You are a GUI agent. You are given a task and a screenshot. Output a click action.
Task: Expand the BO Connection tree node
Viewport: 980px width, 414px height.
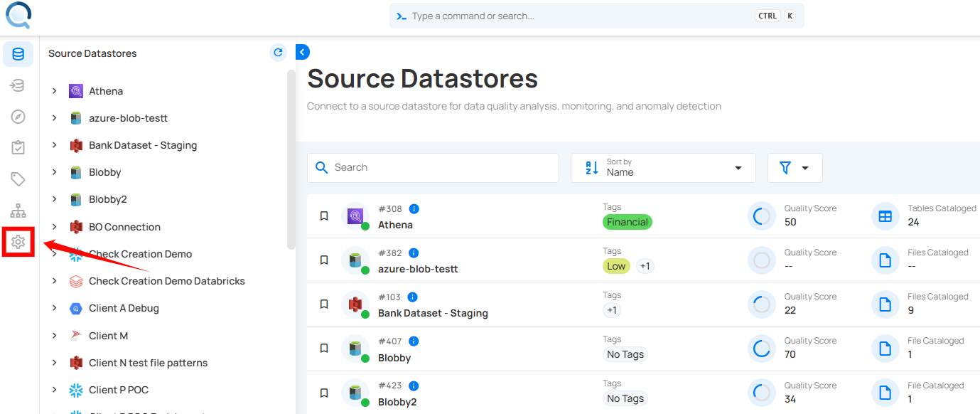point(54,227)
